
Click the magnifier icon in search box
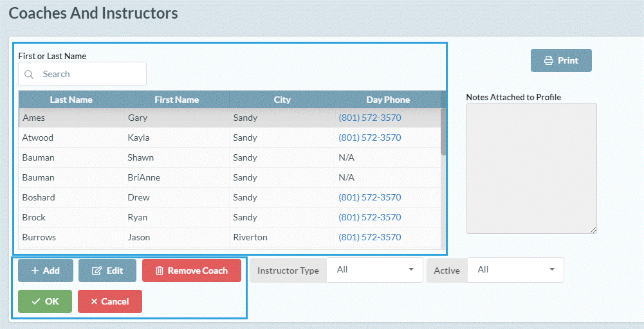click(x=29, y=75)
